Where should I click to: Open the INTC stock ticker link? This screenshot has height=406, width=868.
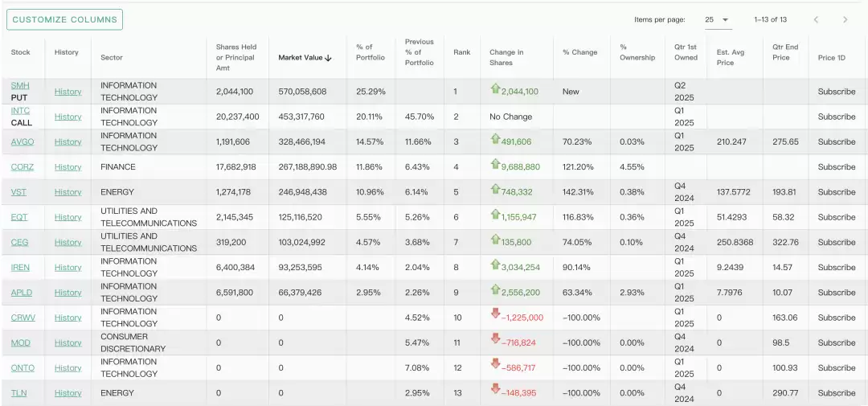pyautogui.click(x=20, y=110)
